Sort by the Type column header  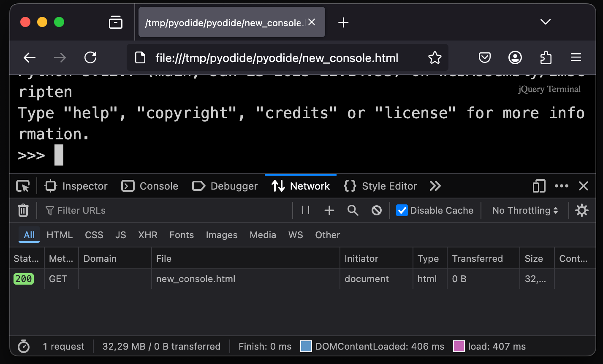pos(430,258)
